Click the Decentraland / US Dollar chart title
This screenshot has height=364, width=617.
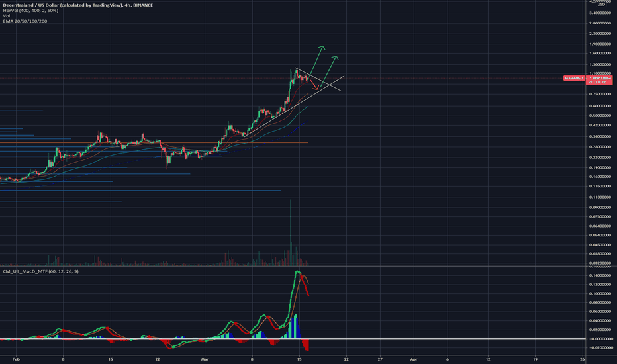(x=78, y=5)
